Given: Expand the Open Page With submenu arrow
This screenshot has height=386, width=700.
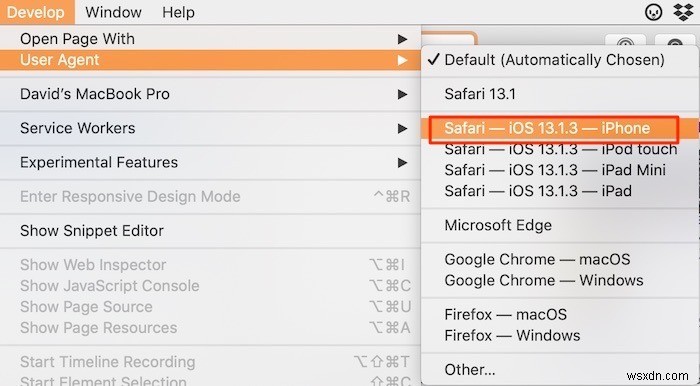Looking at the screenshot, I should (x=402, y=39).
